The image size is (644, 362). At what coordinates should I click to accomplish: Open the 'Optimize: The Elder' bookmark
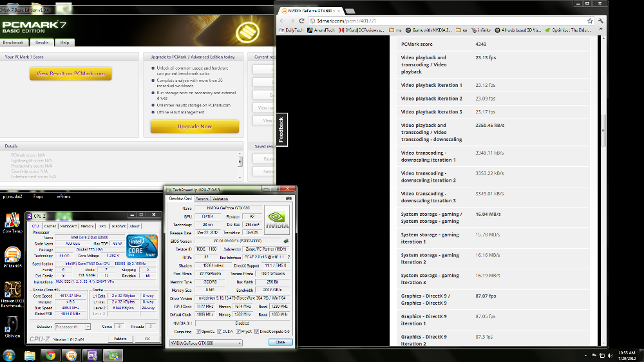[x=568, y=30]
